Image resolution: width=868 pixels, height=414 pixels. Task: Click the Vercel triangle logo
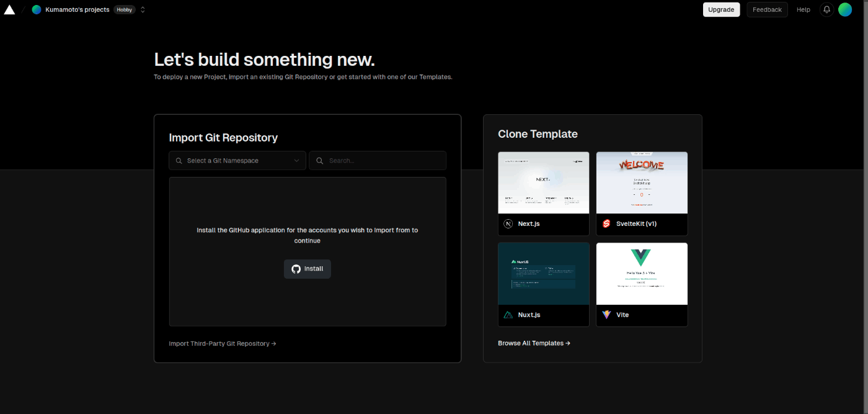coord(9,9)
